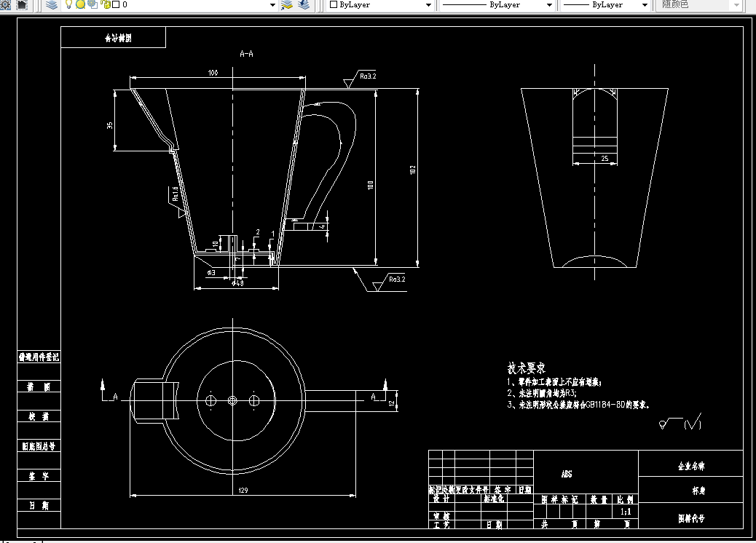
Task: Select the 1:1 scale value cell
Action: pos(626,512)
